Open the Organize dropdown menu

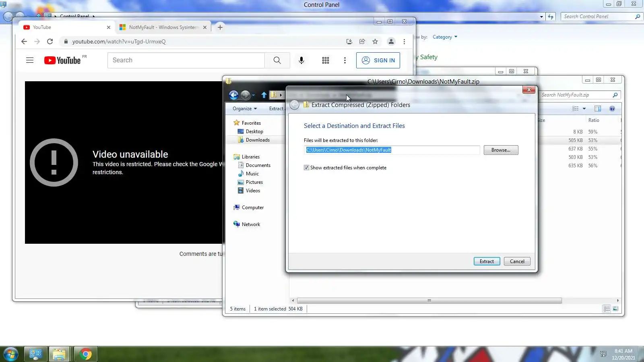[x=245, y=109]
